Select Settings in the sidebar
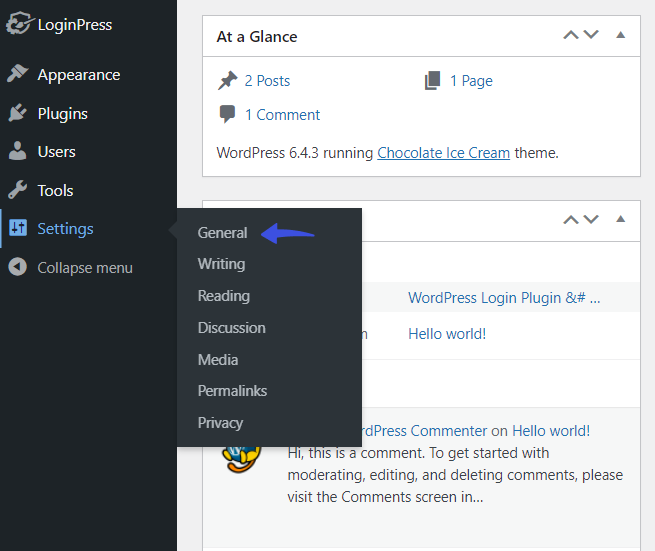This screenshot has height=551, width=655. pyautogui.click(x=66, y=229)
